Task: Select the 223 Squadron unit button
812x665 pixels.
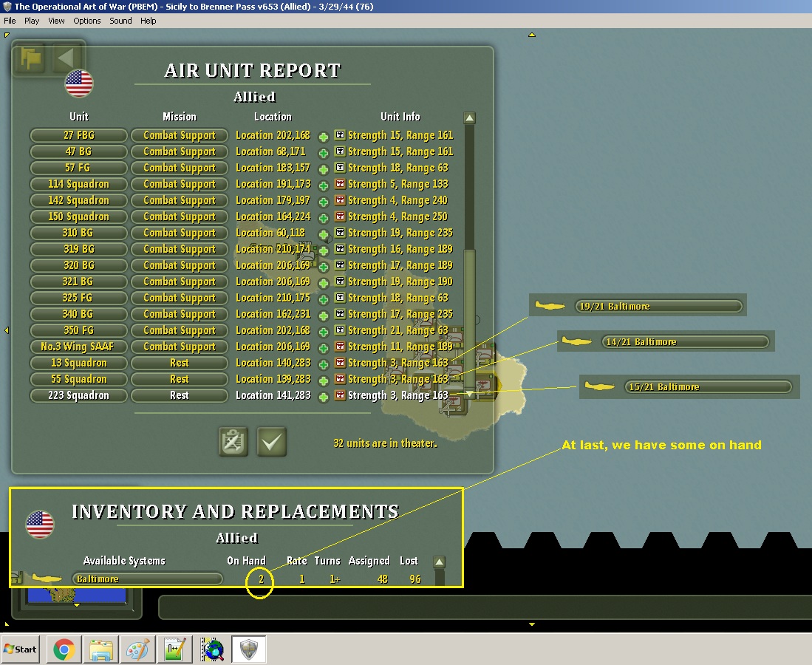Action: pyautogui.click(x=79, y=395)
